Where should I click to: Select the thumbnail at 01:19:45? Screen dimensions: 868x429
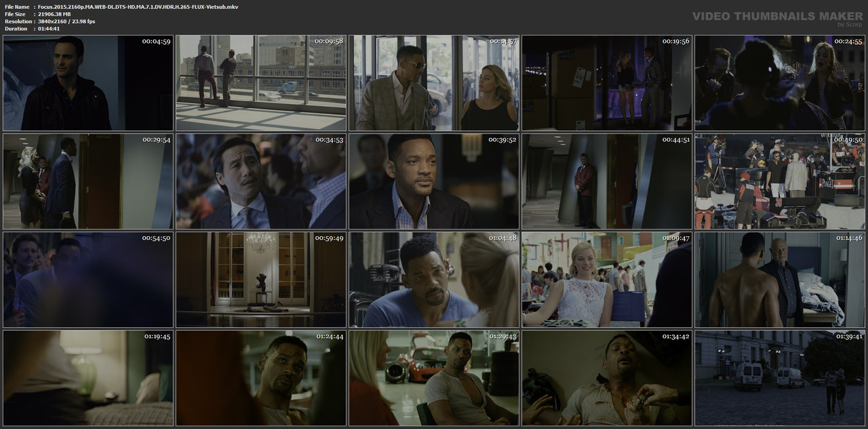(x=88, y=378)
